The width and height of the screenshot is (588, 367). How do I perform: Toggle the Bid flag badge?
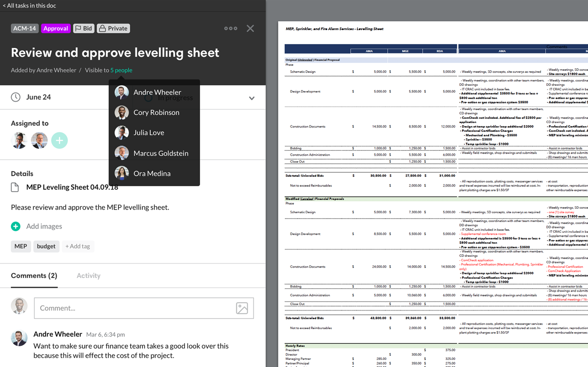click(x=84, y=29)
